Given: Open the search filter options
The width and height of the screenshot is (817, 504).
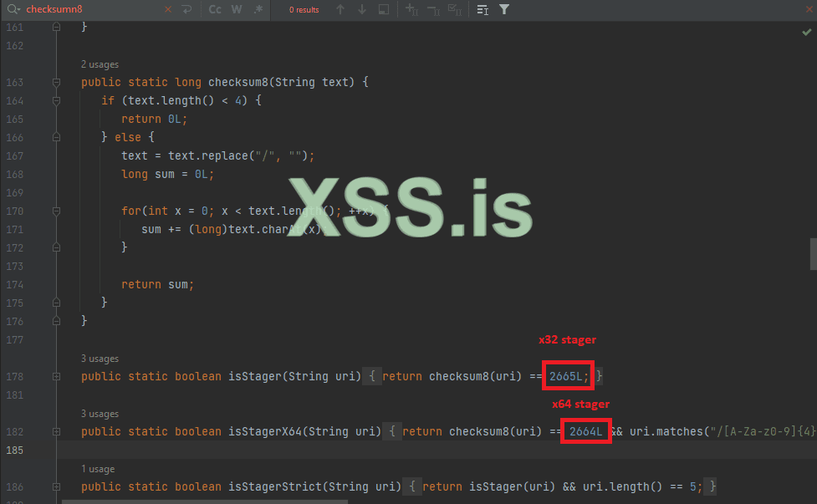Looking at the screenshot, I should 504,9.
